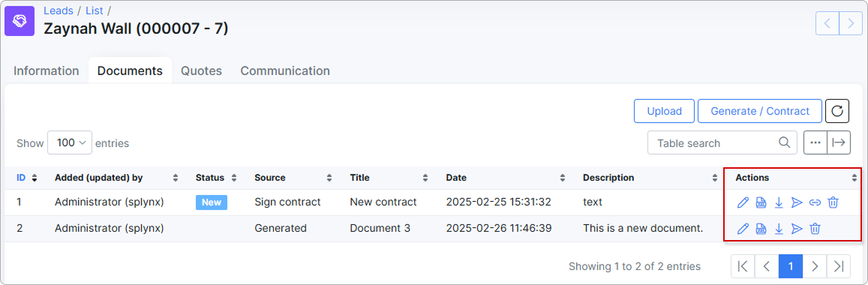This screenshot has height=285, width=868.
Task: Send the New contract document
Action: [x=797, y=202]
